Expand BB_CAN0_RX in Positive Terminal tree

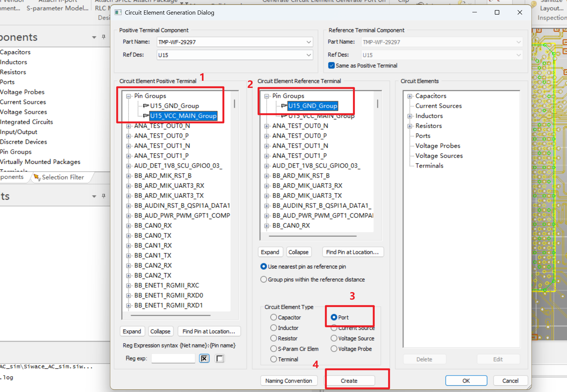coord(128,226)
